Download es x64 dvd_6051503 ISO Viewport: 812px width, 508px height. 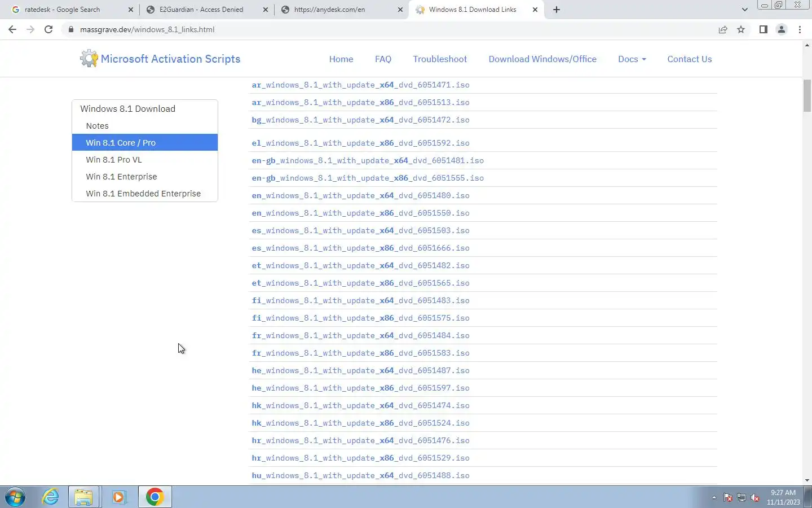(360, 230)
